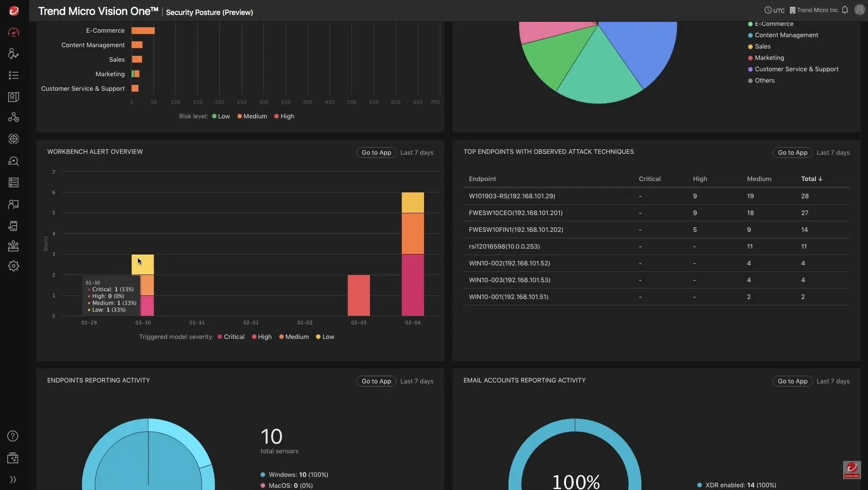Click the yellow Low segment of 02-04 bar

(x=413, y=202)
